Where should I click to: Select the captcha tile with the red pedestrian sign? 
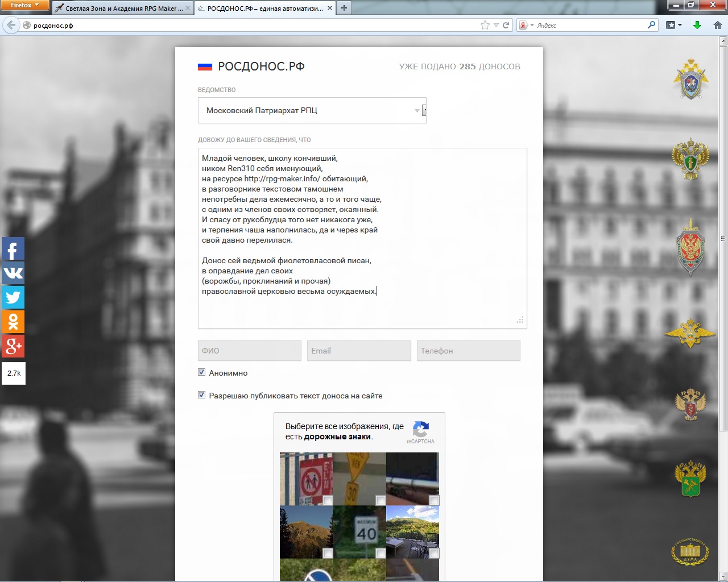[x=306, y=479]
